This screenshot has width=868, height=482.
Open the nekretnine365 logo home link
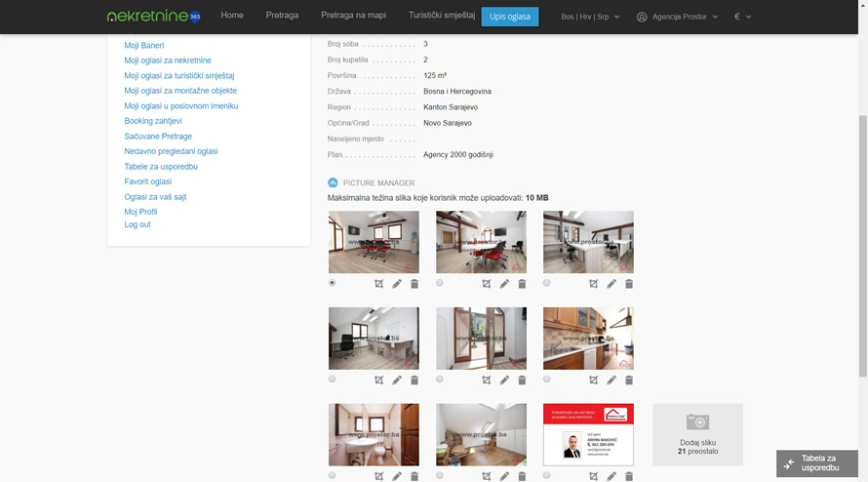[153, 17]
